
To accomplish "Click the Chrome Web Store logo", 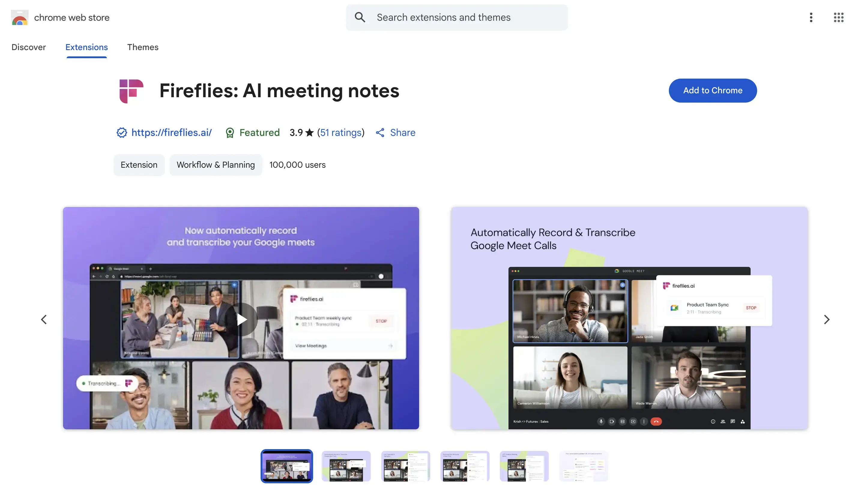I will [20, 17].
